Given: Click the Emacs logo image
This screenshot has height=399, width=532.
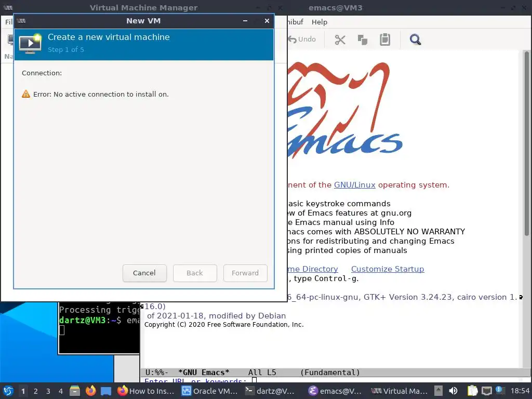Looking at the screenshot, I should [345, 110].
